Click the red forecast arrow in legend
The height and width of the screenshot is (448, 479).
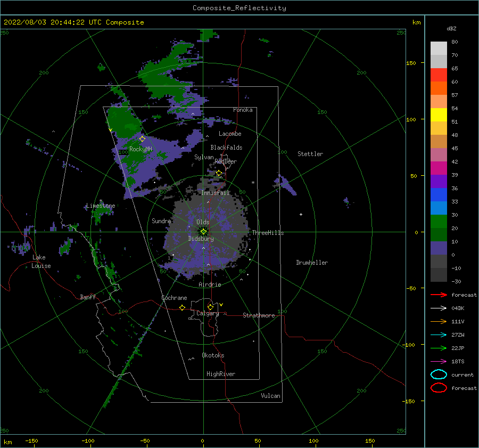439,295
